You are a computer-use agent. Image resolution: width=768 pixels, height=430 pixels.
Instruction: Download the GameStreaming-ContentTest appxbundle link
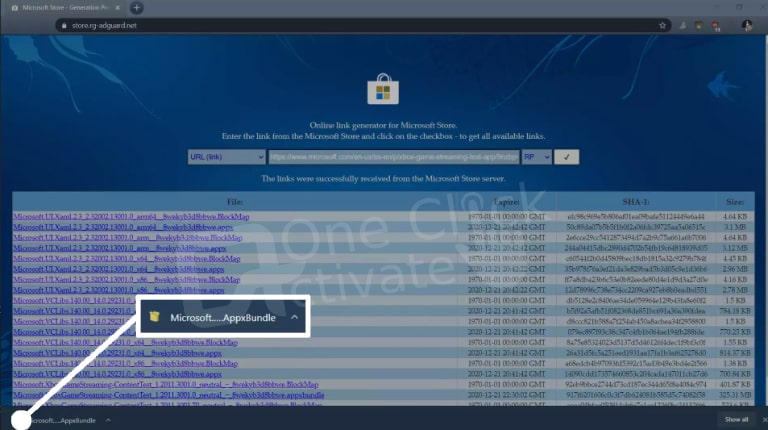(x=168, y=395)
